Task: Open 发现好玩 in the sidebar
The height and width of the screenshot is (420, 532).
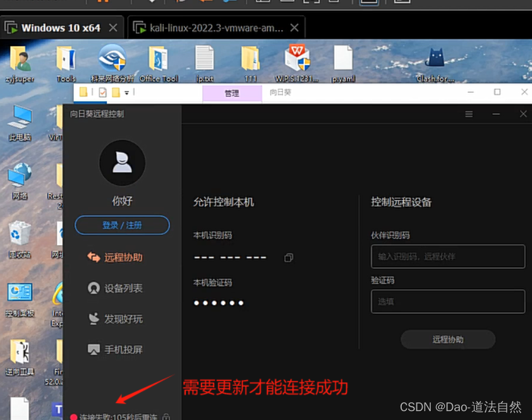Action: coord(116,318)
